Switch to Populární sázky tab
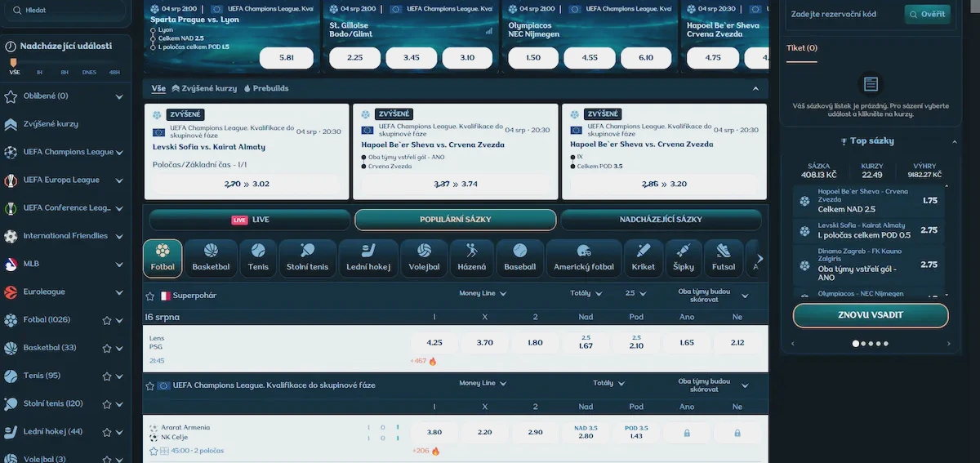Viewport: 980px width, 463px height. click(455, 220)
